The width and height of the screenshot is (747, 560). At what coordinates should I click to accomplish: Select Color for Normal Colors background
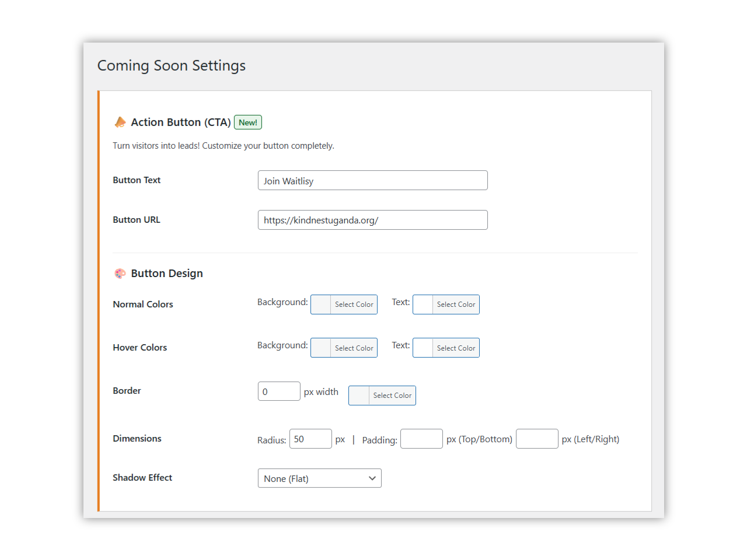(354, 304)
